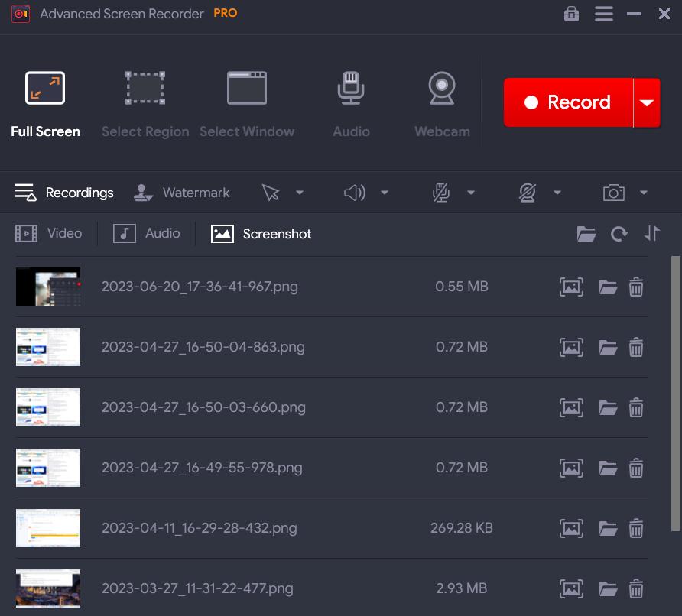
Task: Delete 2023-04-27_16-50-03-660.png
Action: click(636, 408)
